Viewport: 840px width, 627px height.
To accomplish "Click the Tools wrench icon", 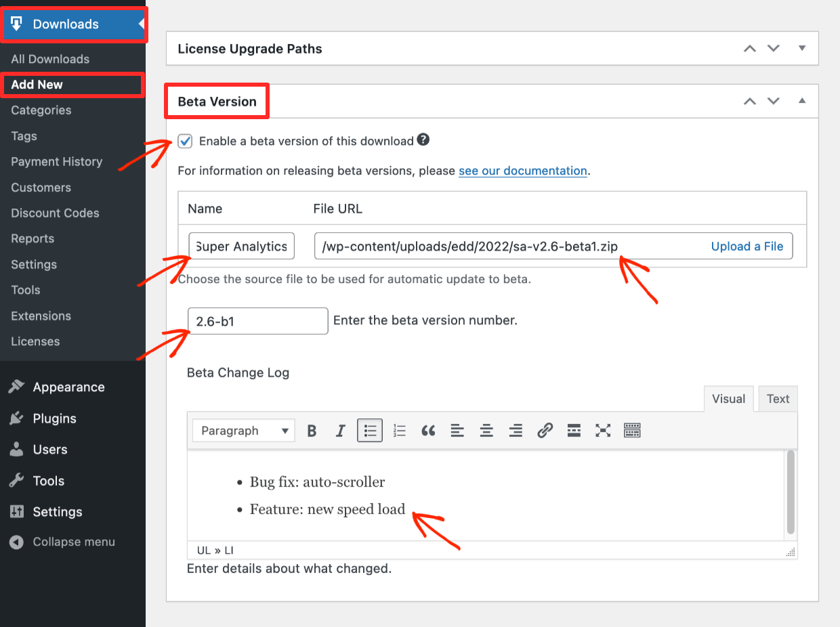I will [x=17, y=481].
